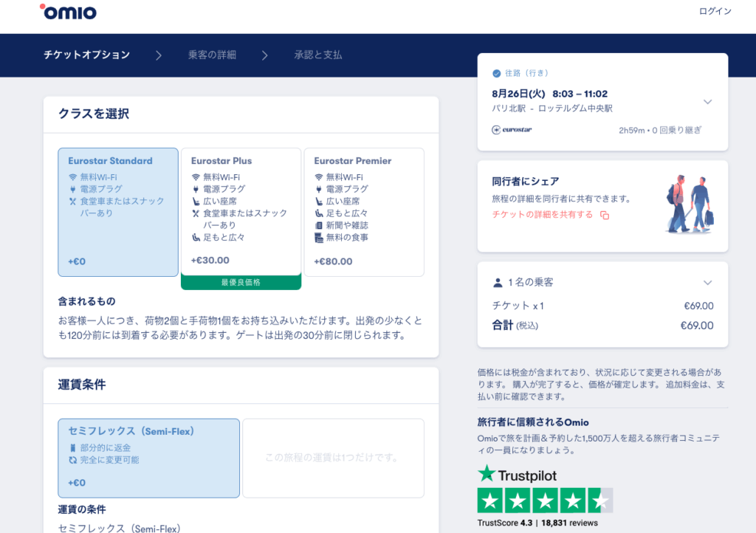Click the newspaper icon in Eurostar Premier

tap(319, 226)
